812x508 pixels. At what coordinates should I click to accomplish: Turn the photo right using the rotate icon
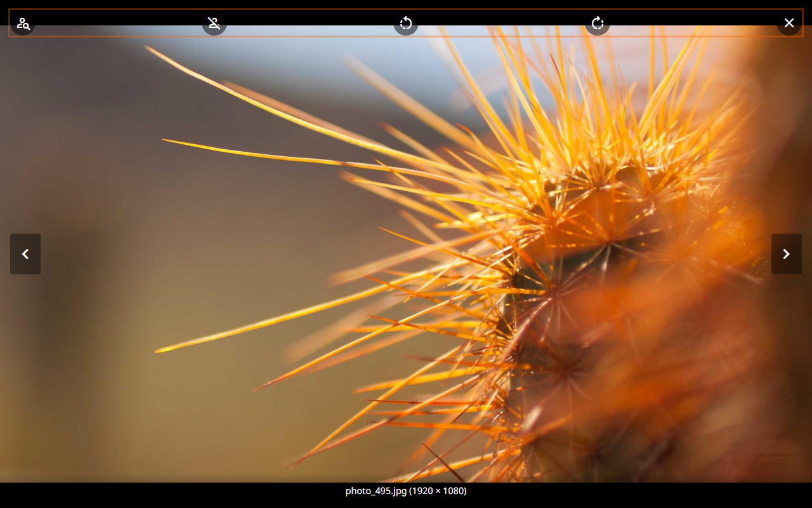pyautogui.click(x=597, y=23)
